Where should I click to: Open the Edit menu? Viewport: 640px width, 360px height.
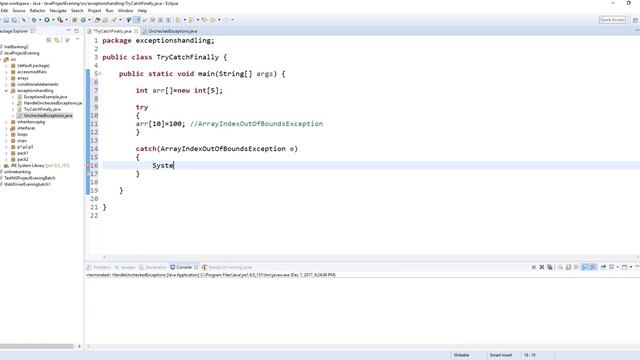[x=4, y=11]
